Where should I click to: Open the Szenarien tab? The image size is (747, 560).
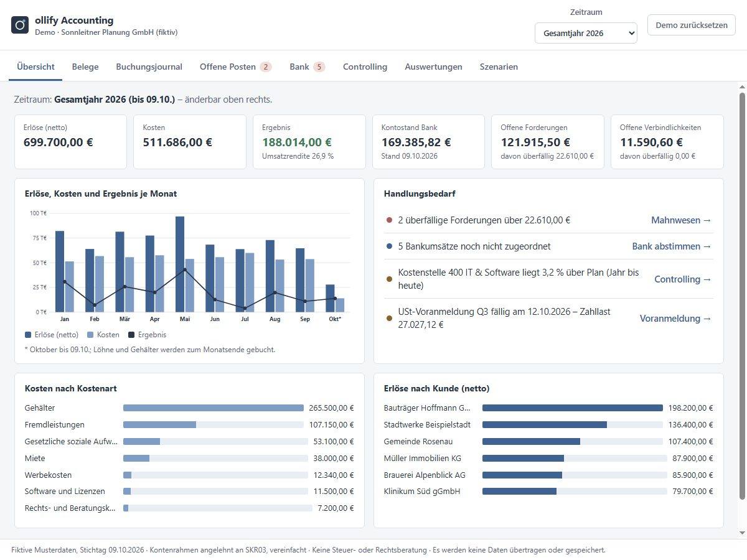pyautogui.click(x=499, y=67)
